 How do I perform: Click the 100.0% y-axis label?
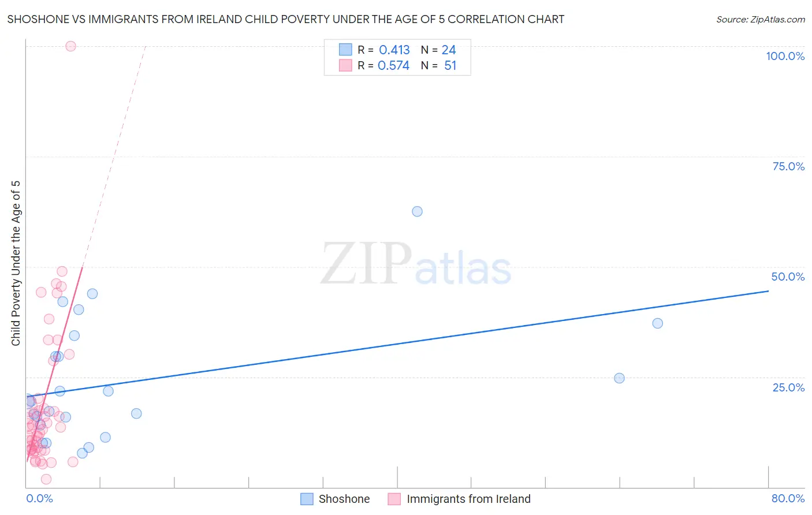(x=785, y=56)
